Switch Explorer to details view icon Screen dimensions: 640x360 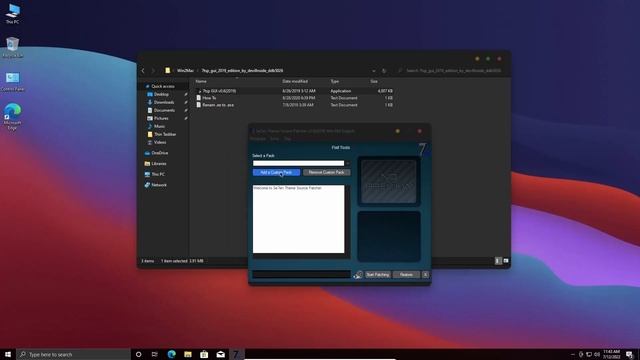point(498,261)
